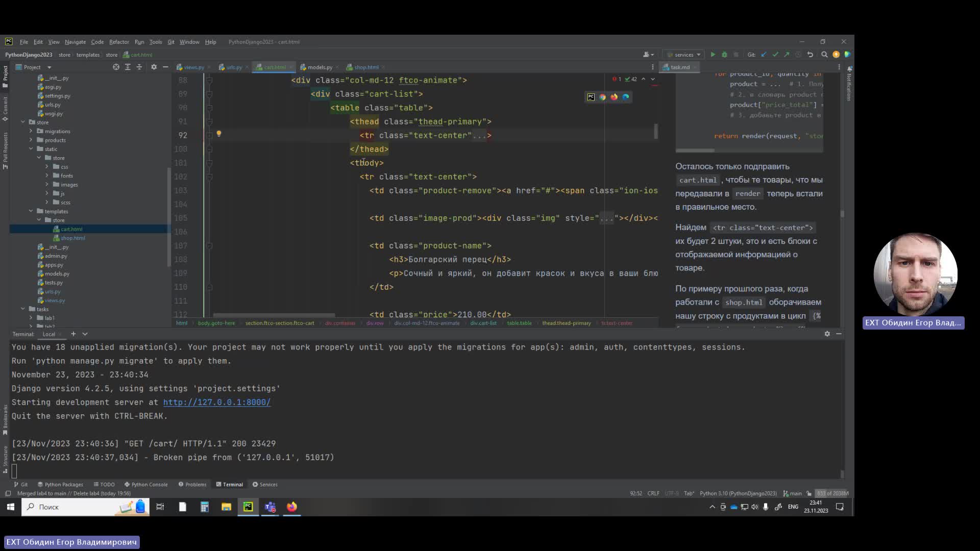The image size is (980, 551).
Task: Expand the migrations folder
Action: tap(31, 131)
